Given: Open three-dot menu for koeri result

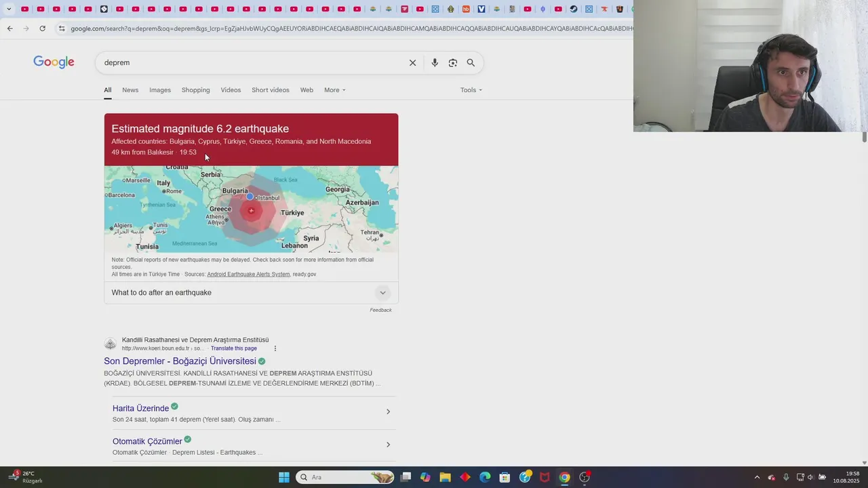Looking at the screenshot, I should click(275, 348).
